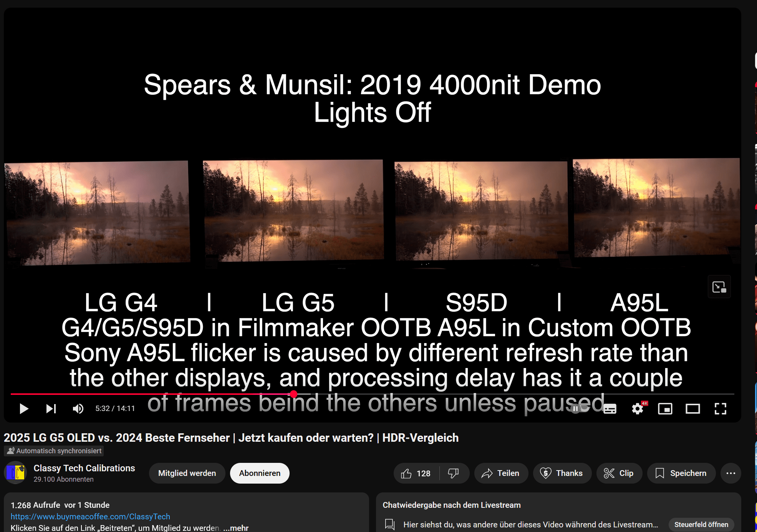Open the buymeacoffee ClassyTech link
The width and height of the screenshot is (757, 532).
[90, 517]
